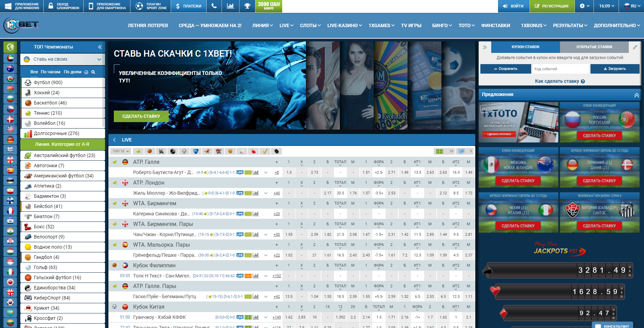Click the Код событий input field
The height and width of the screenshot is (328, 644).
(561, 69)
